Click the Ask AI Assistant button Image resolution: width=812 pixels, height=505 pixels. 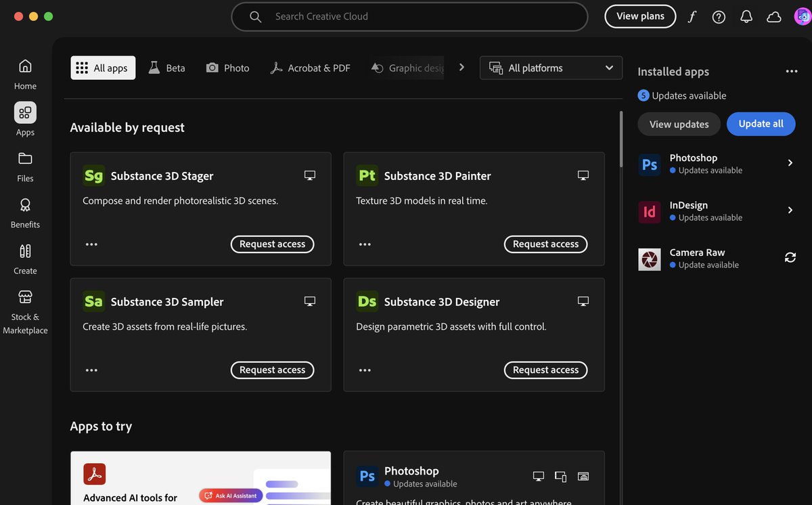point(230,496)
